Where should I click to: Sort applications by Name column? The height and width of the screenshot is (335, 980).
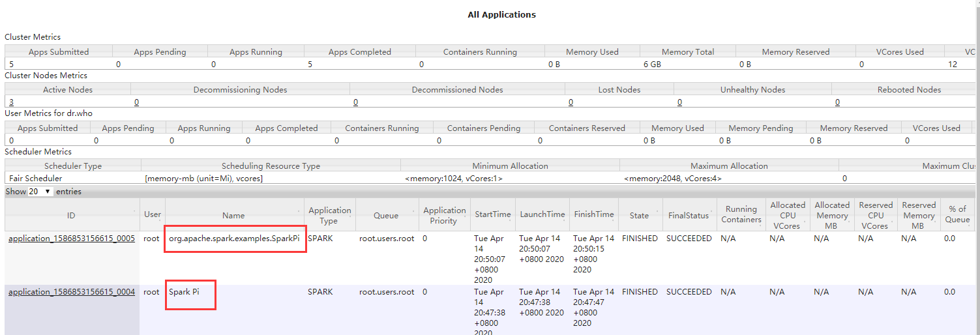pyautogui.click(x=233, y=215)
